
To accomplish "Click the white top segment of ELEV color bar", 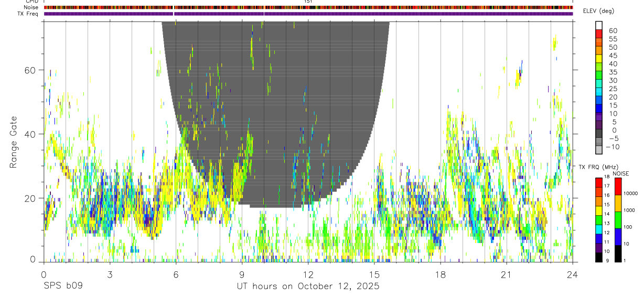I will (x=599, y=25).
